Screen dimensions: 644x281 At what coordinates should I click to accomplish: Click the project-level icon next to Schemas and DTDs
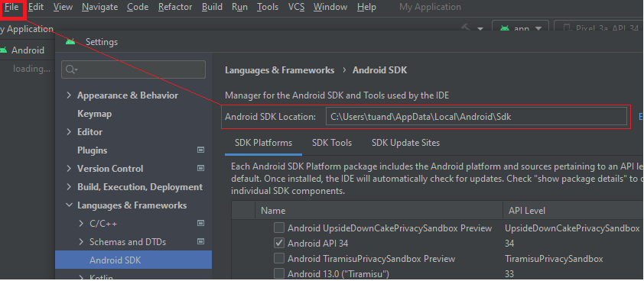click(200, 241)
